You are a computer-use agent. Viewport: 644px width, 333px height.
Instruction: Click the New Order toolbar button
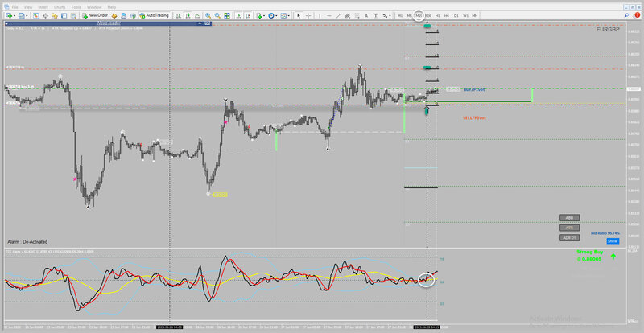pyautogui.click(x=95, y=15)
